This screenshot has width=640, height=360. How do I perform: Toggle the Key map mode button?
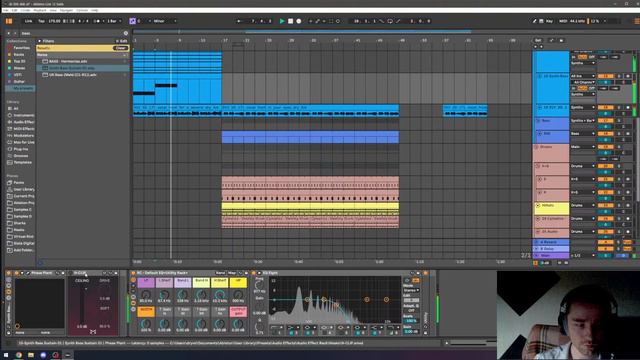point(549,21)
